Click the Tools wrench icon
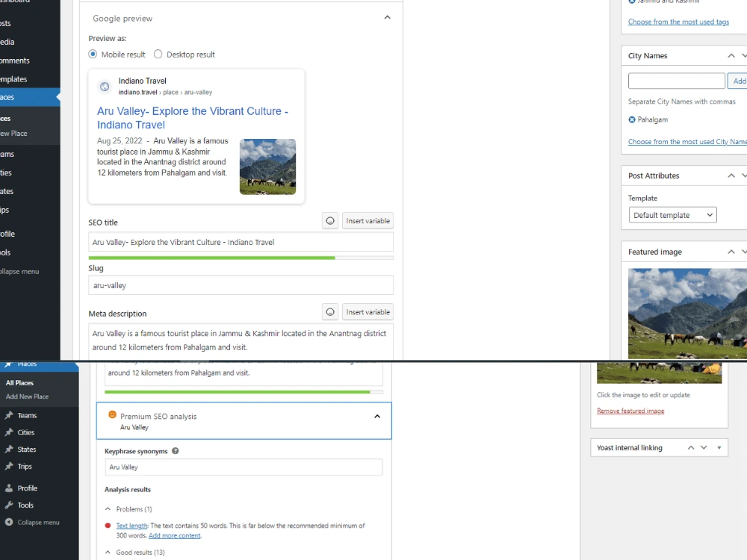This screenshot has width=747, height=560. [x=8, y=505]
